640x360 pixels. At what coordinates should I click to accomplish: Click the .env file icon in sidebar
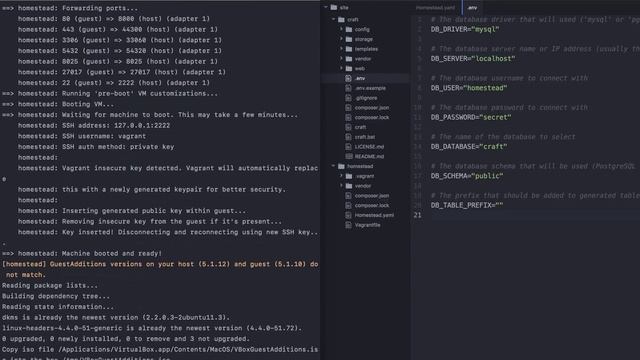(x=348, y=78)
